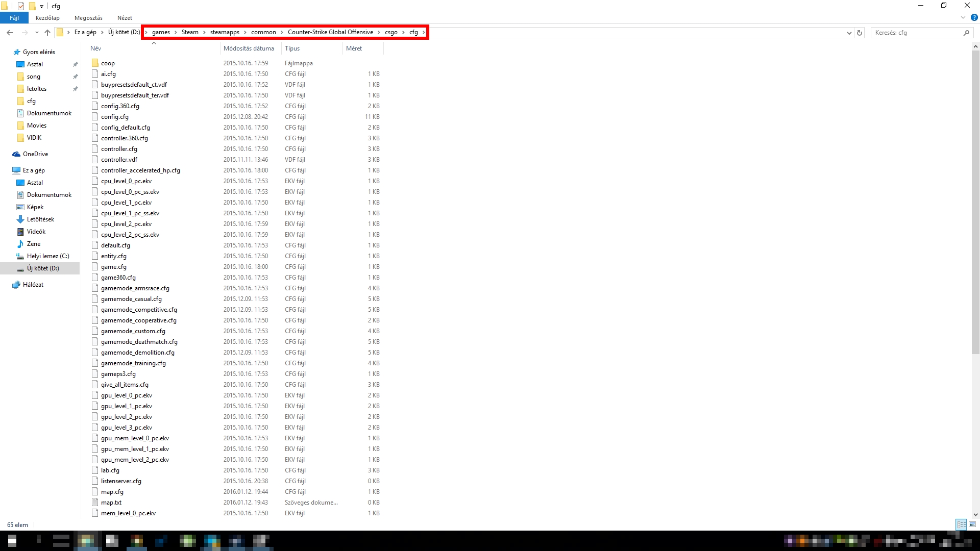Click the Back navigation arrow
The width and height of the screenshot is (980, 551).
tap(10, 33)
